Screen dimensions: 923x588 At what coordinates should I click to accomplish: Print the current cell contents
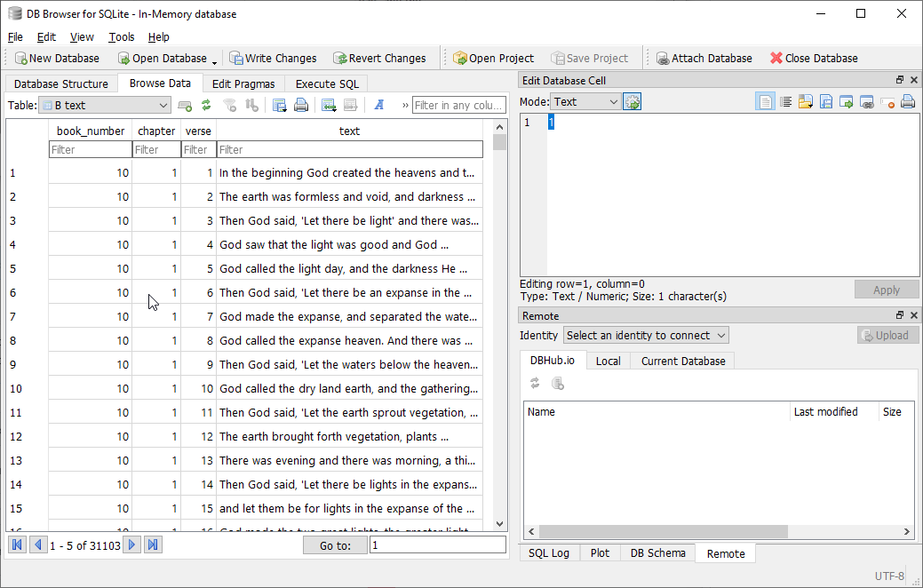(x=907, y=101)
